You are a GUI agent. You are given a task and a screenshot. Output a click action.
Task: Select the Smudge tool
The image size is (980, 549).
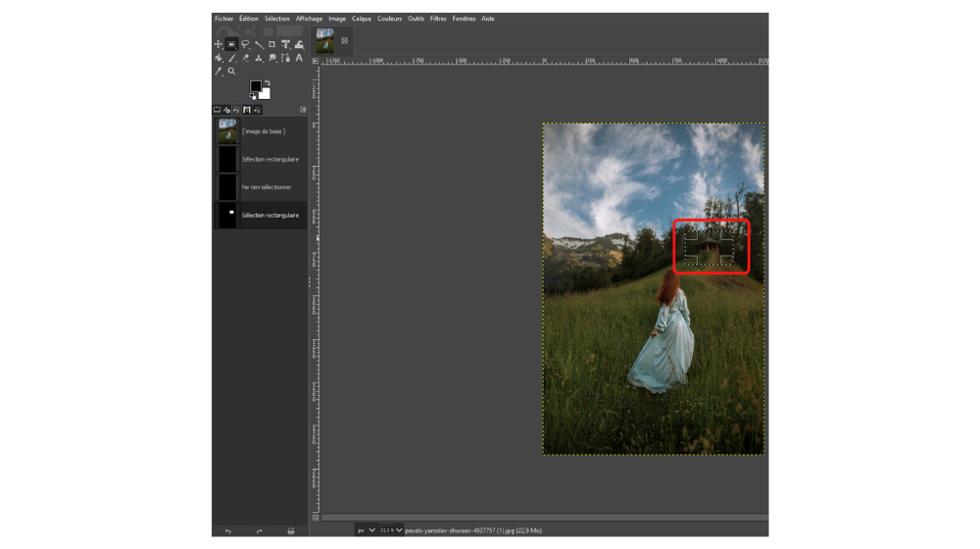[271, 58]
